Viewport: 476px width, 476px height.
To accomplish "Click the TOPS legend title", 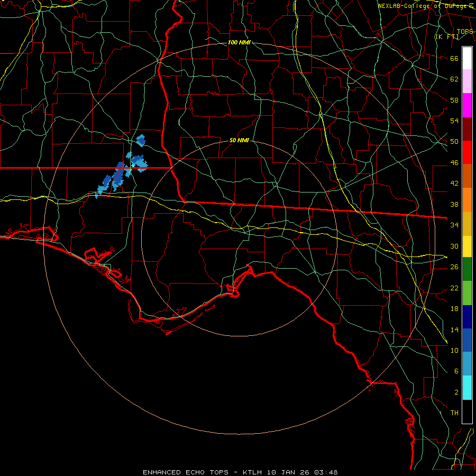I will pos(465,32).
